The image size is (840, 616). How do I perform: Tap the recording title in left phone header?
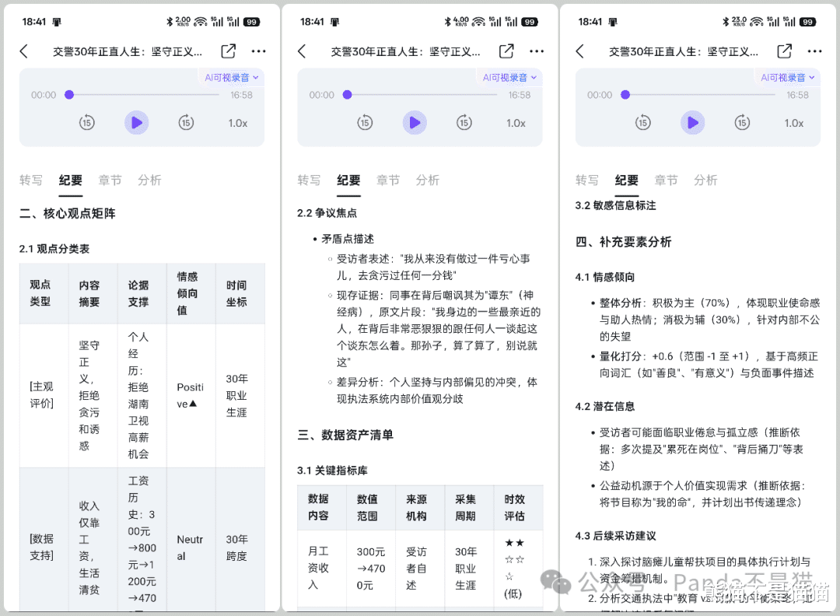pyautogui.click(x=128, y=51)
